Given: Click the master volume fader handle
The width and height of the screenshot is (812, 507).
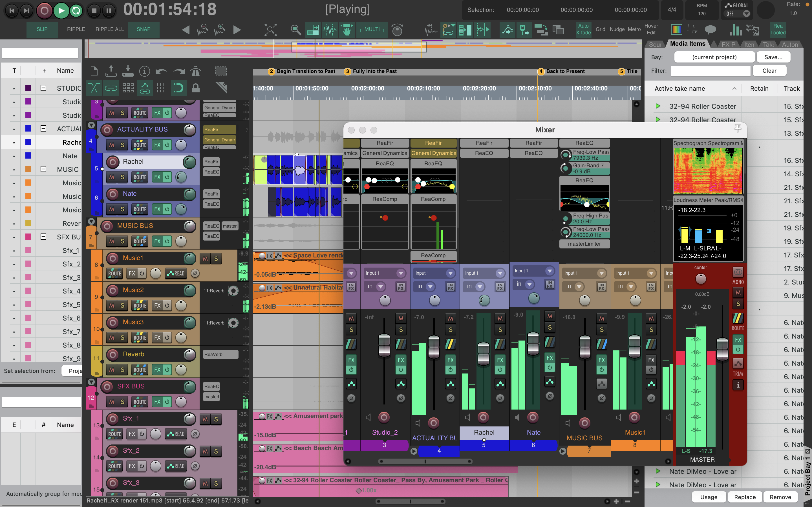Looking at the screenshot, I should [722, 349].
